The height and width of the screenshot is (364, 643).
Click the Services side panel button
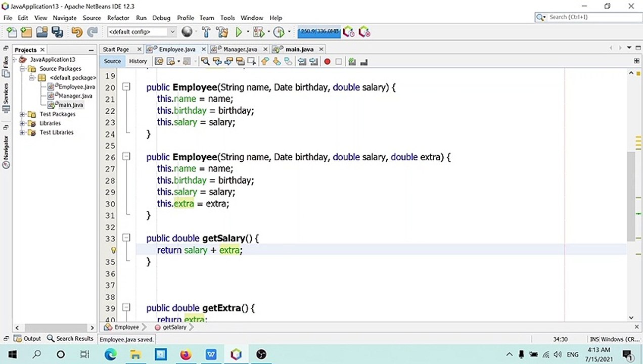click(x=6, y=99)
